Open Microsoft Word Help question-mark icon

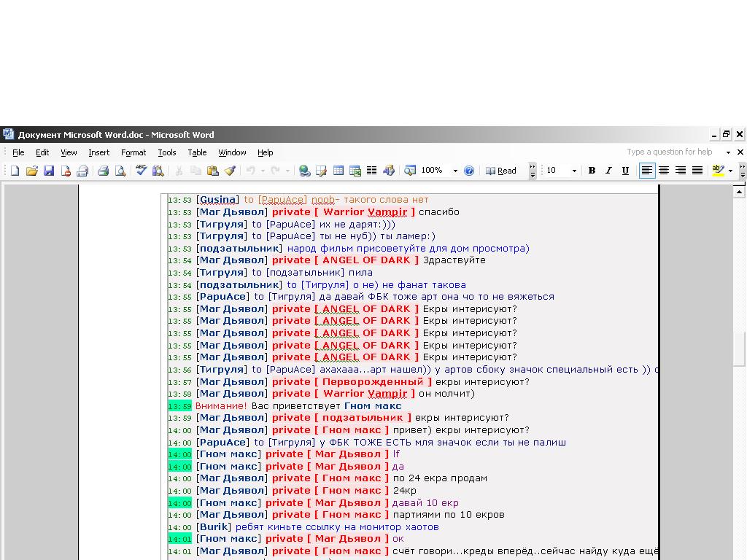pyautogui.click(x=469, y=171)
